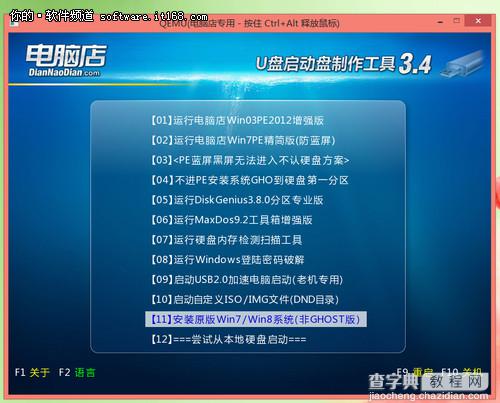Run DiskGenius3.8.0 partition tool entry 05

tap(237, 200)
